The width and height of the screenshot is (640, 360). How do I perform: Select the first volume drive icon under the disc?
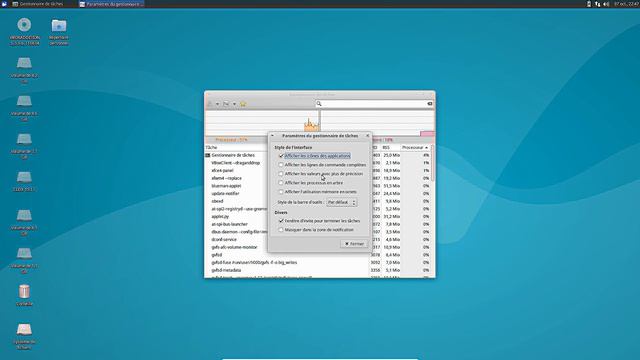point(24,70)
